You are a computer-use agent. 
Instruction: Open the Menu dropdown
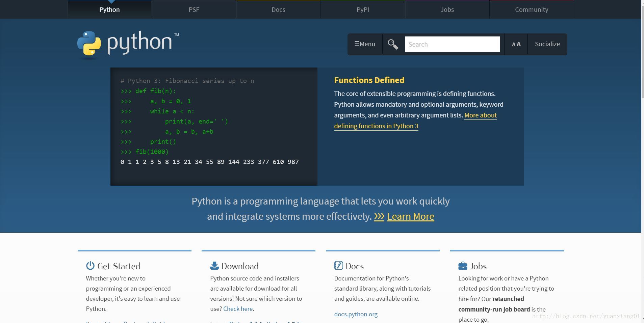point(365,44)
